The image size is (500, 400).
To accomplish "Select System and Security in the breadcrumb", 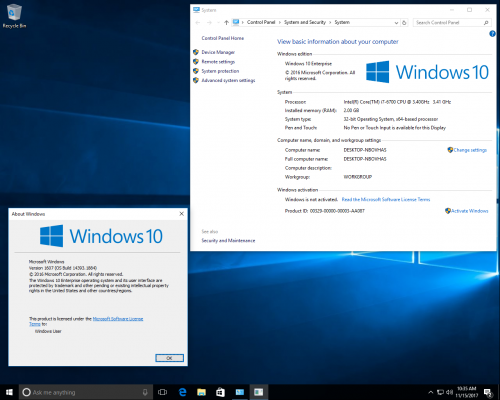I will click(305, 22).
